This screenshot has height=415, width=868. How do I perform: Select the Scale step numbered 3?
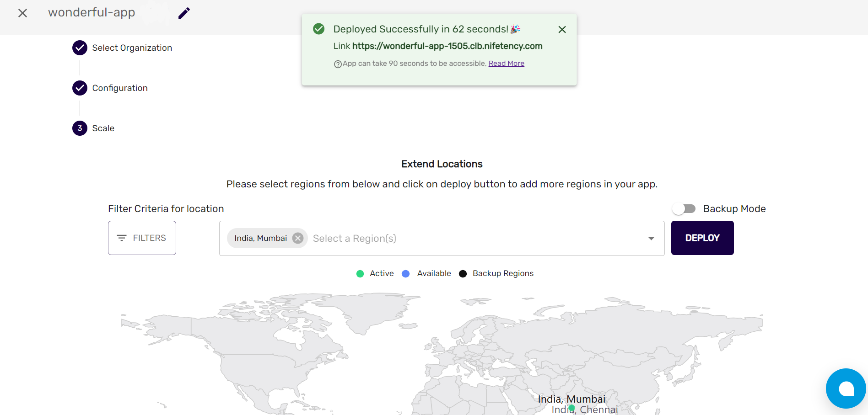[x=80, y=128]
